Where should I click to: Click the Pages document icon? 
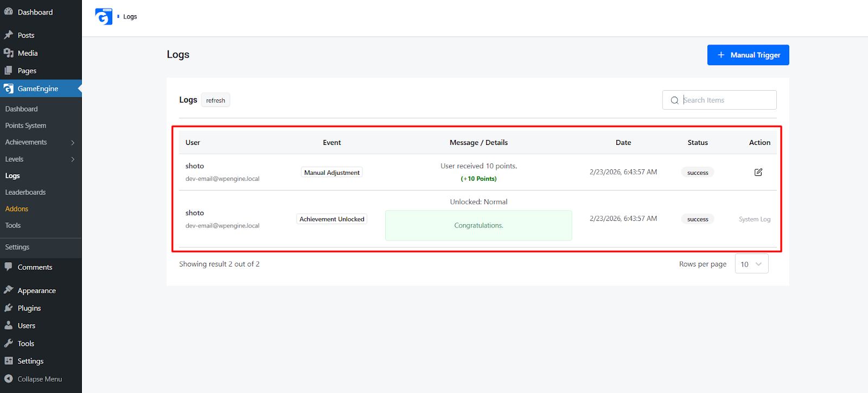tap(9, 71)
